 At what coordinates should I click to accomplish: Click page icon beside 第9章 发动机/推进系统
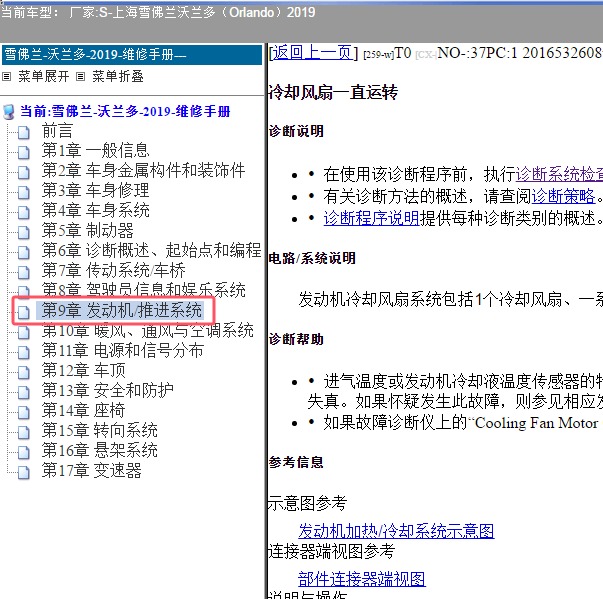click(x=24, y=312)
